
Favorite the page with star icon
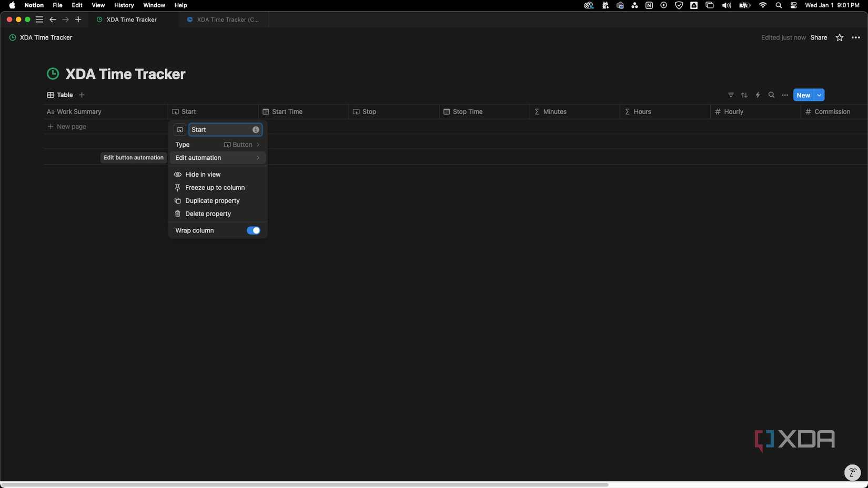(x=840, y=38)
